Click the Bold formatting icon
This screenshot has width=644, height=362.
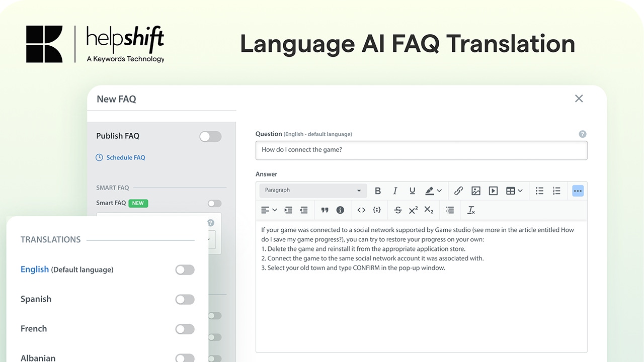(378, 191)
